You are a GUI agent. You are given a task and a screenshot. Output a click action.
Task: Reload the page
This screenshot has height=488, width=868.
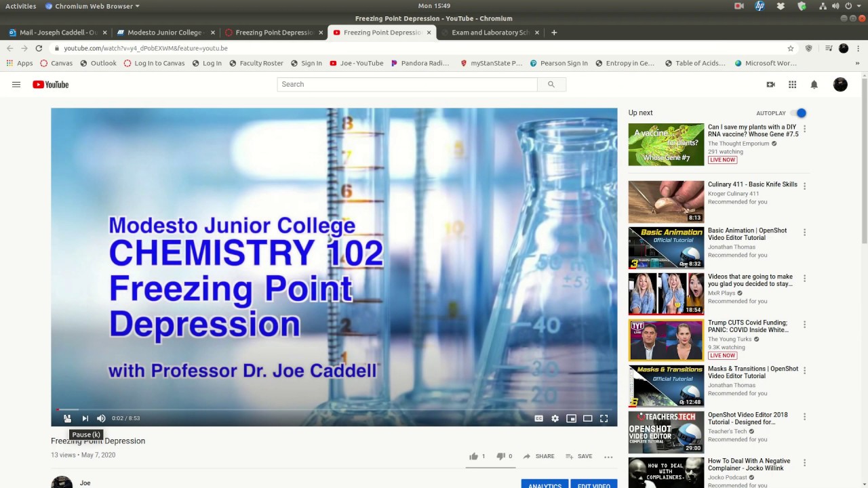click(x=39, y=48)
